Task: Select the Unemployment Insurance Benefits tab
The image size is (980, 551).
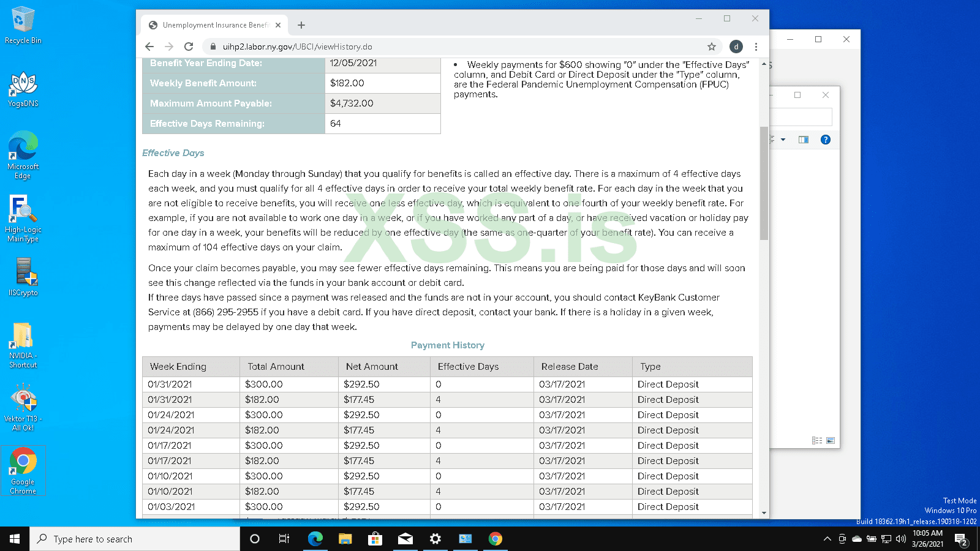Action: tap(214, 25)
